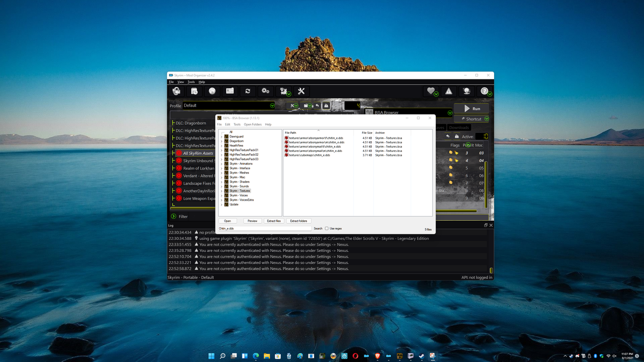
Task: Expand the Update tree node
Action: (221, 205)
